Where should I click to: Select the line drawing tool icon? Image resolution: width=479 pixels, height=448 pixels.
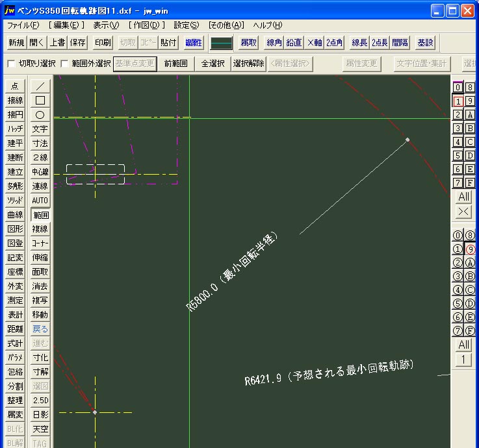(x=40, y=86)
